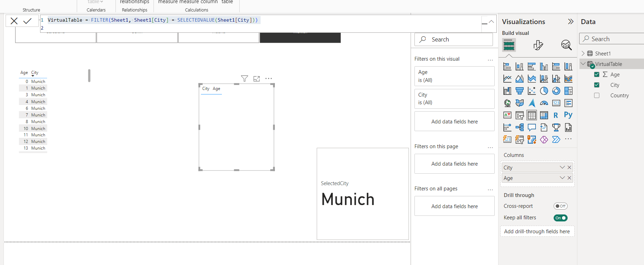644x265 pixels.
Task: Cancel the formula edit with the X
Action: coord(14,21)
